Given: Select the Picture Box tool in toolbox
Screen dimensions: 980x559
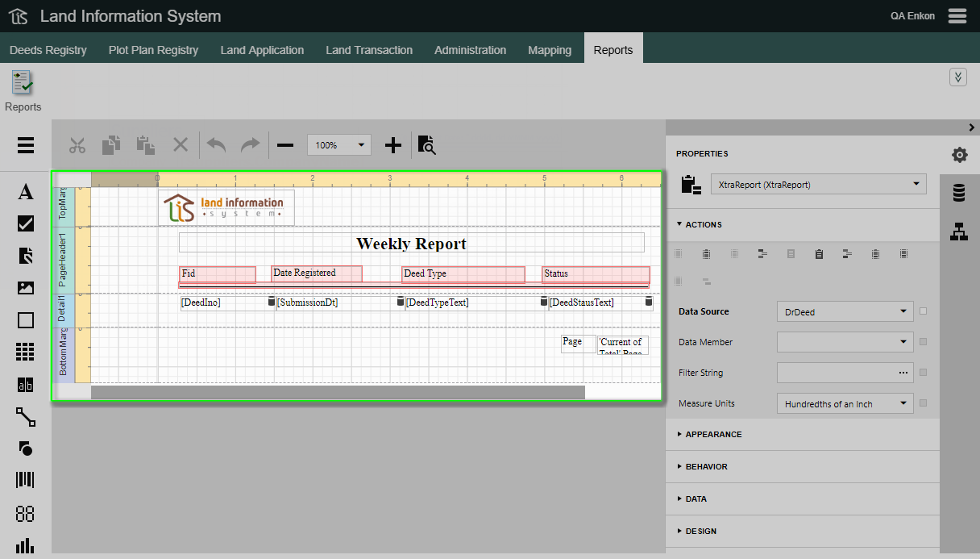Looking at the screenshot, I should (26, 288).
